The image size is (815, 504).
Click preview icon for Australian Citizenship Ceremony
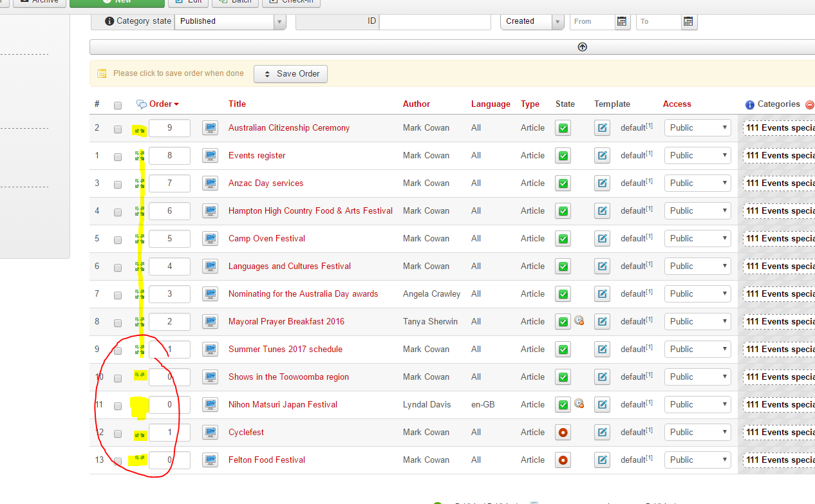coord(210,128)
